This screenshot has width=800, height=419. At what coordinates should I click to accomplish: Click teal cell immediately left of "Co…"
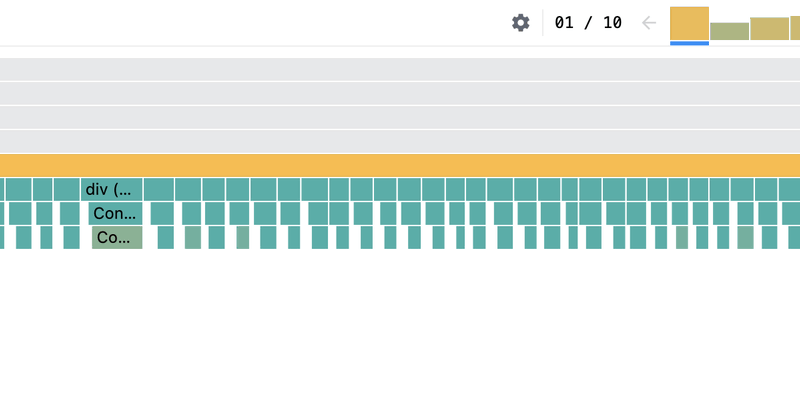[x=71, y=237]
